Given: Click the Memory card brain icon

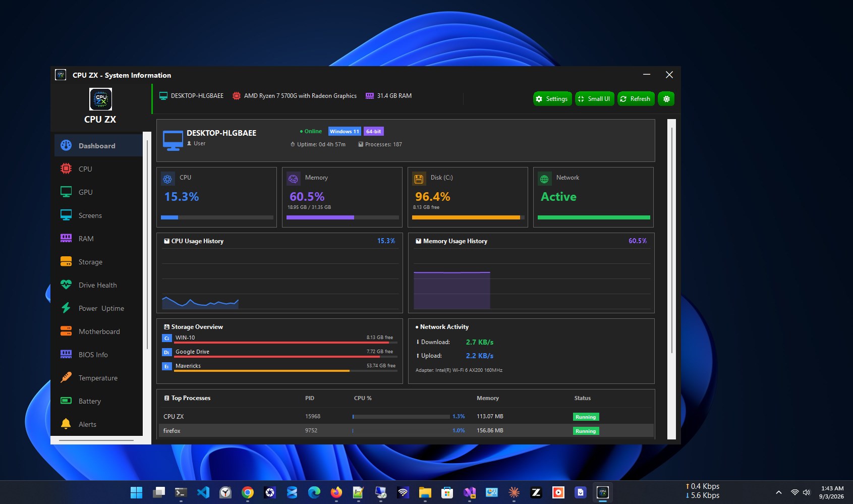Looking at the screenshot, I should [293, 179].
